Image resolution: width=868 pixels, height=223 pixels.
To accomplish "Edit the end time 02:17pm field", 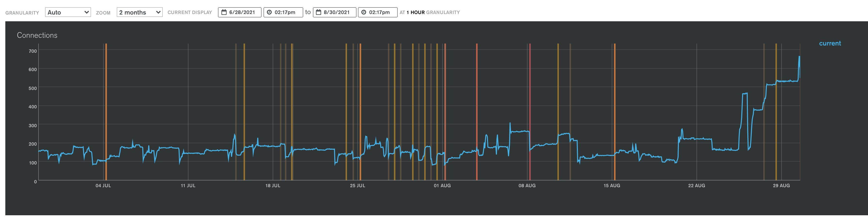I will (x=378, y=12).
